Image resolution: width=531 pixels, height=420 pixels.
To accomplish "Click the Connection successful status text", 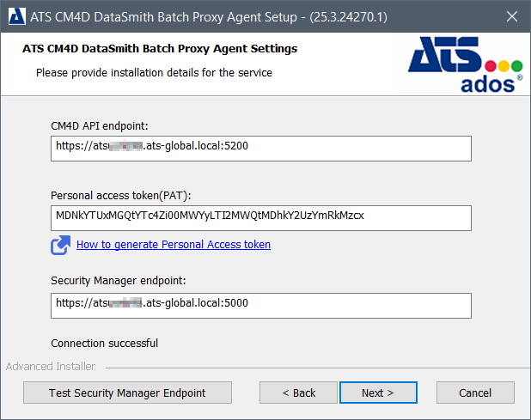I will pyautogui.click(x=104, y=344).
